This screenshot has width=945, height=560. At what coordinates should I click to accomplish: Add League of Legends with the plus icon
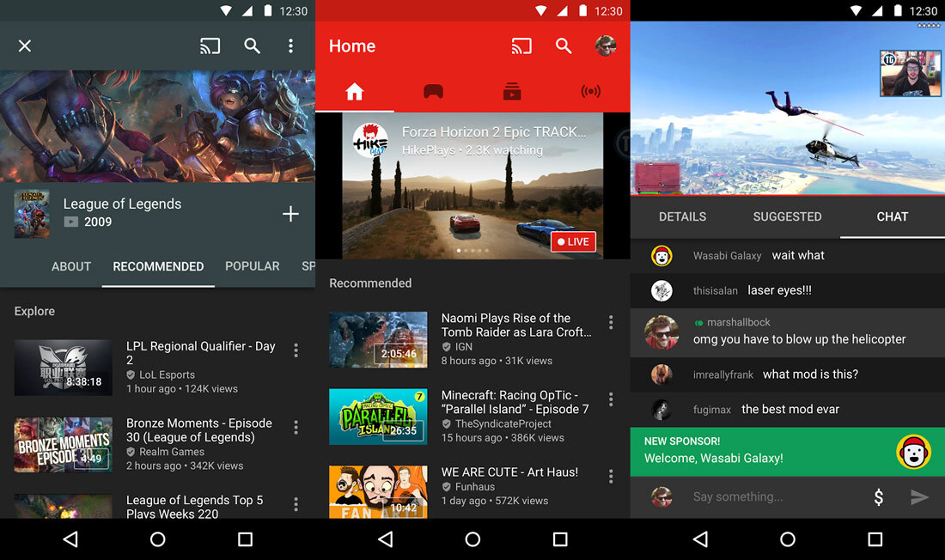click(290, 213)
